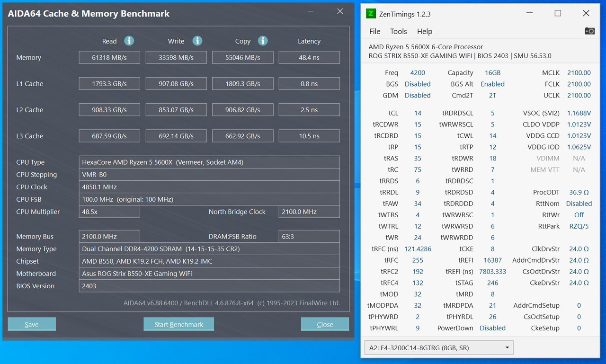Click Start Benchmark in AIDA64

(x=178, y=324)
